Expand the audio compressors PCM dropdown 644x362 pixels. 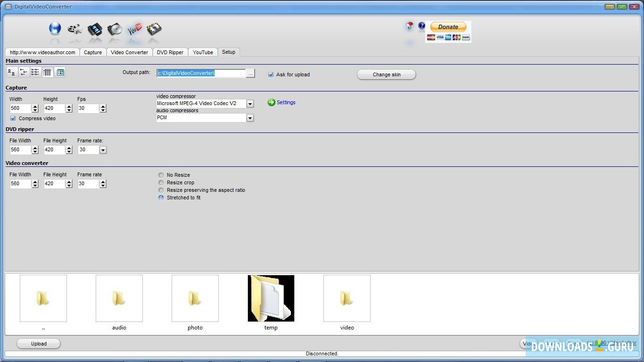(250, 117)
